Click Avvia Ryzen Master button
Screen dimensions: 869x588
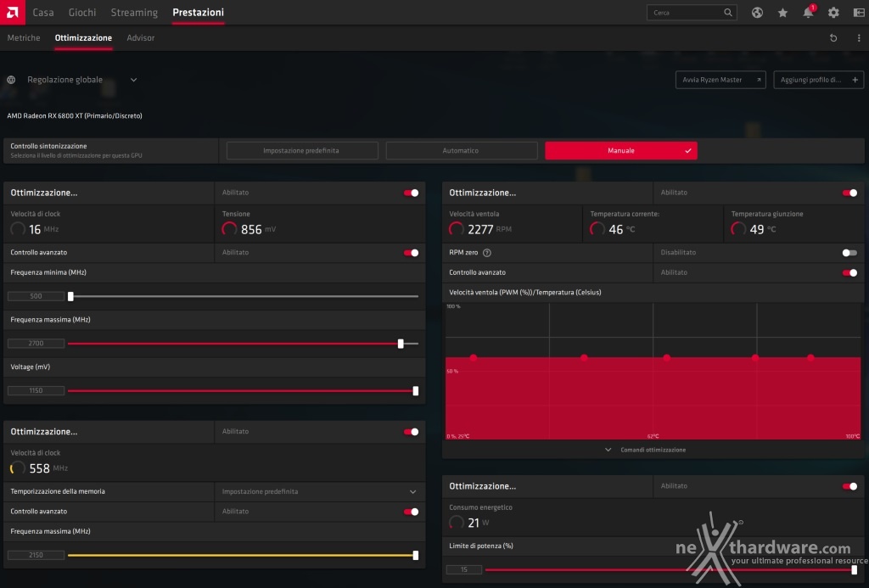pyautogui.click(x=720, y=80)
